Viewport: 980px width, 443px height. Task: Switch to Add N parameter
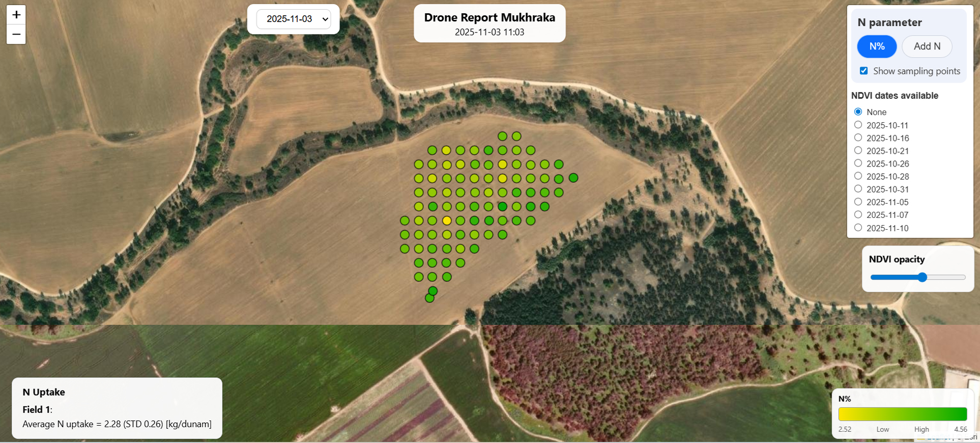(927, 46)
